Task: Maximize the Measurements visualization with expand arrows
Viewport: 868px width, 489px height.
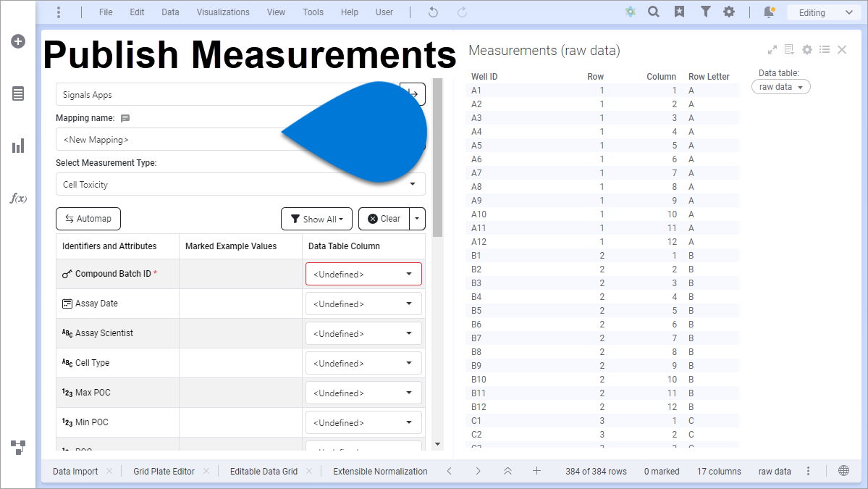Action: [772, 50]
